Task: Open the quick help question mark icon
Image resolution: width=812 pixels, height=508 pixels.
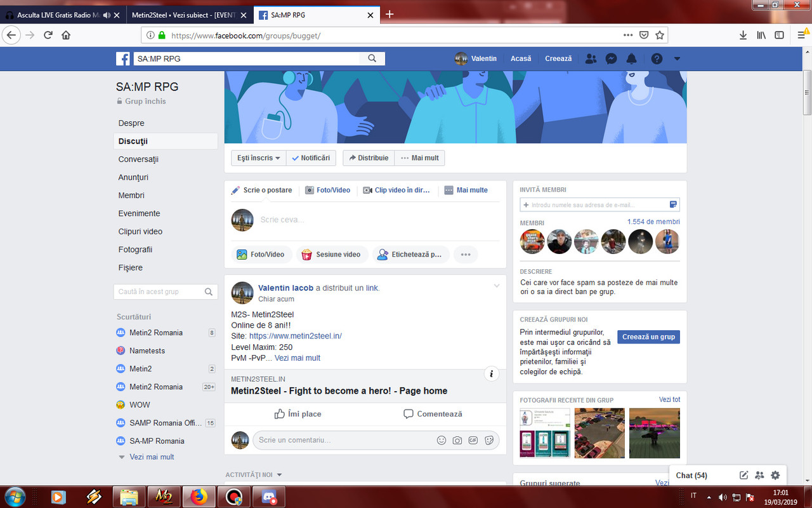Action: pyautogui.click(x=657, y=58)
